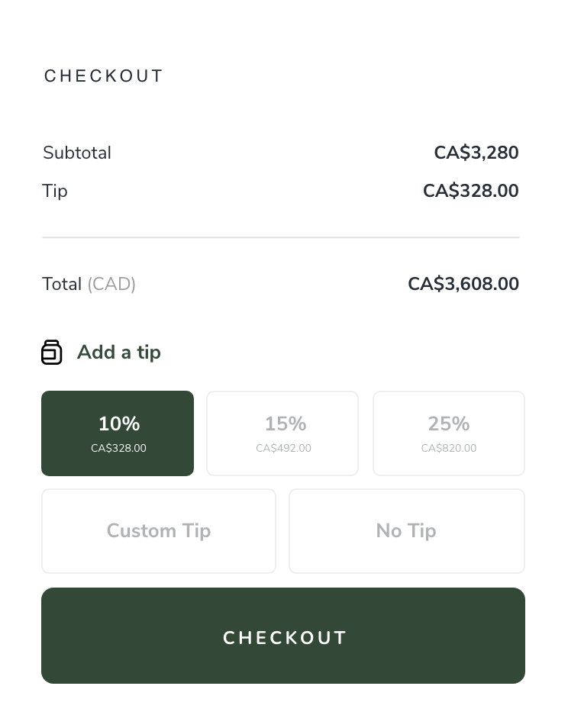Click the Total label
The image size is (568, 728).
(62, 284)
